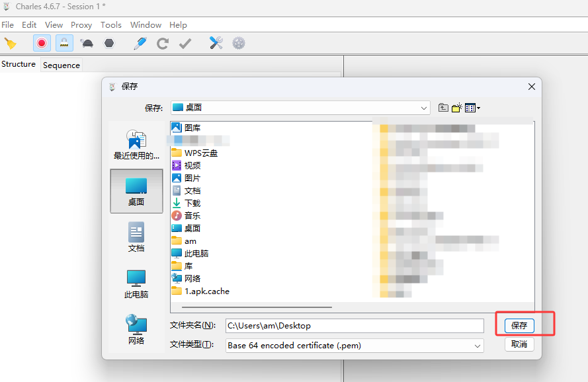Viewport: 588px width, 382px height.
Task: Click the 取消 button
Action: click(x=519, y=344)
